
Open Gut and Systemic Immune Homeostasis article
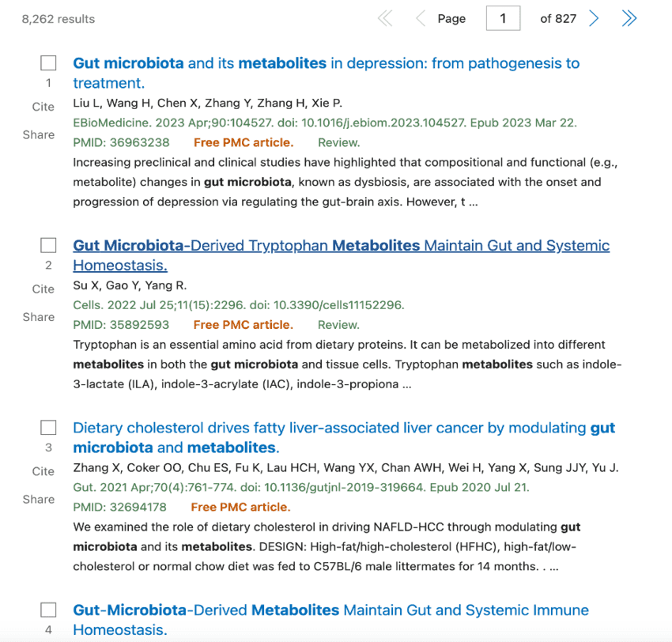(330, 610)
